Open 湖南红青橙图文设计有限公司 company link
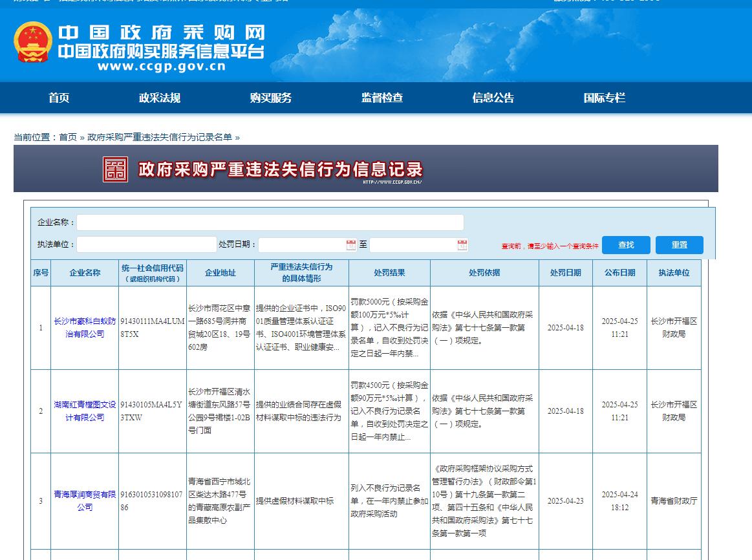Screen dimensions: 752x560 [85, 411]
